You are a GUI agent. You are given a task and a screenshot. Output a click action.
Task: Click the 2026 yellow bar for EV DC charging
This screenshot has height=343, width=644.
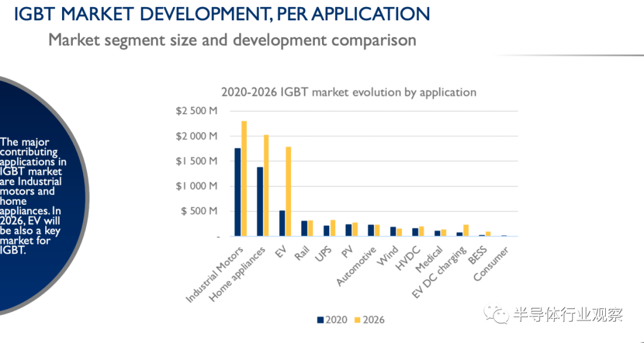tap(466, 230)
